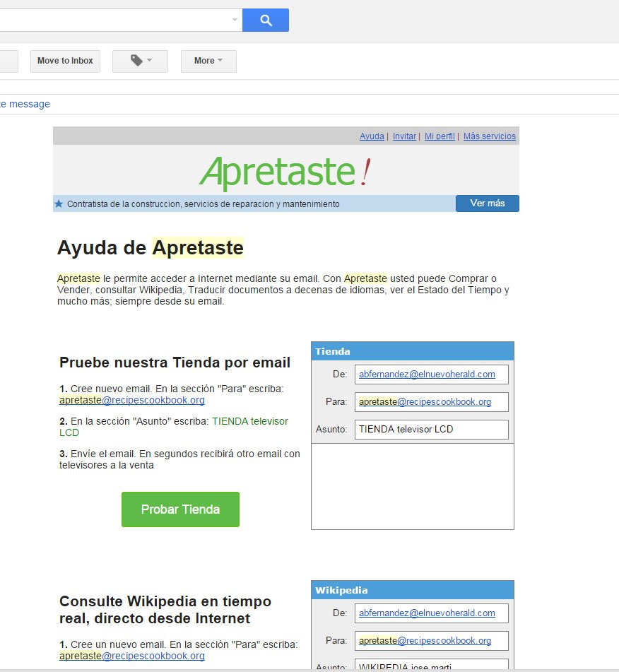Click the Más servicios link
Image resolution: width=619 pixels, height=672 pixels.
point(490,136)
